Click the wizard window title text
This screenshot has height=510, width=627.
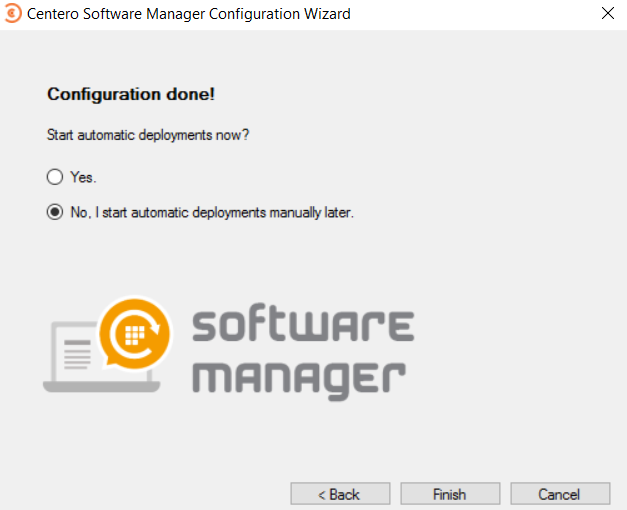coord(189,14)
